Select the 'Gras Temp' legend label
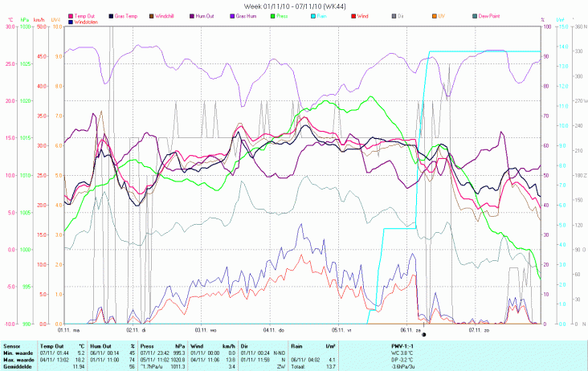The height and width of the screenshot is (371, 588). pos(126,16)
